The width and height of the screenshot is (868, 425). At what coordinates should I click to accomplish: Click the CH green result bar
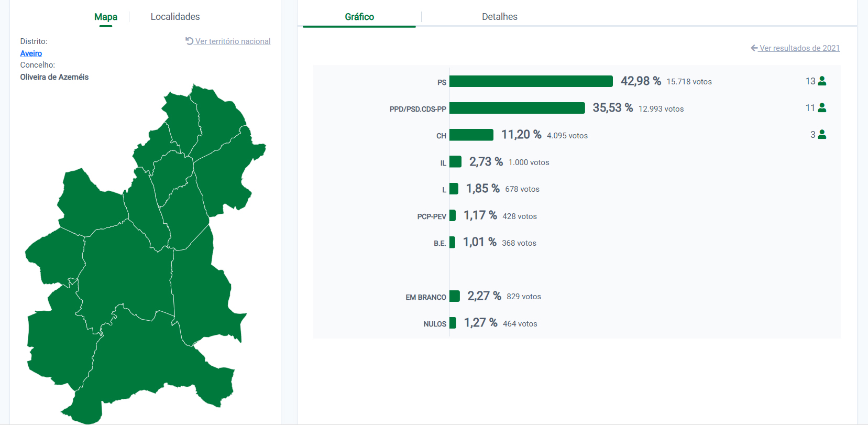(471, 135)
